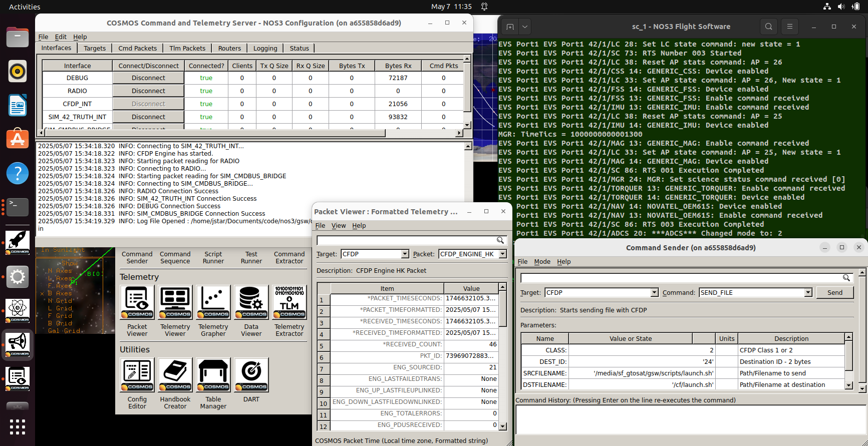868x446 pixels.
Task: Switch to the Status tab
Action: pos(300,48)
